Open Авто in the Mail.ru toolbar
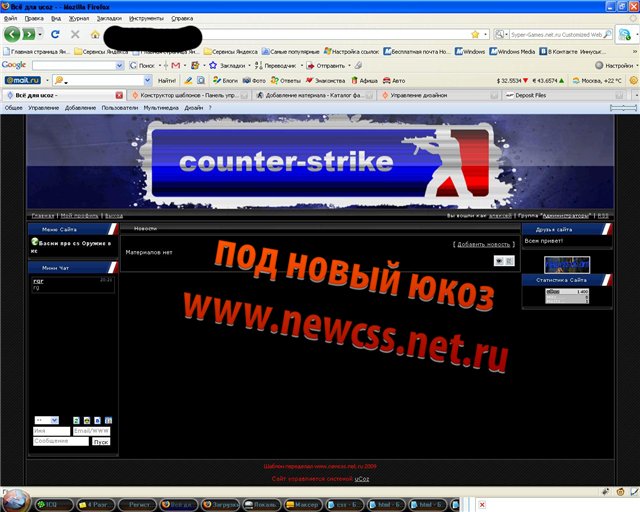The width and height of the screenshot is (640, 512). [x=394, y=80]
